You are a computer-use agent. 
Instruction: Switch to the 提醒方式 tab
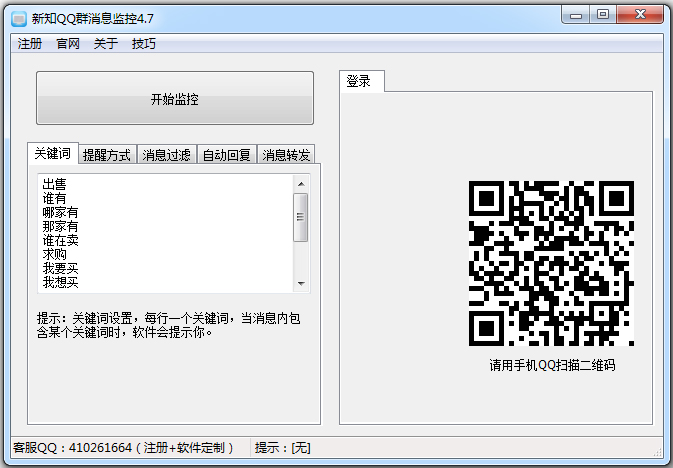coord(107,155)
